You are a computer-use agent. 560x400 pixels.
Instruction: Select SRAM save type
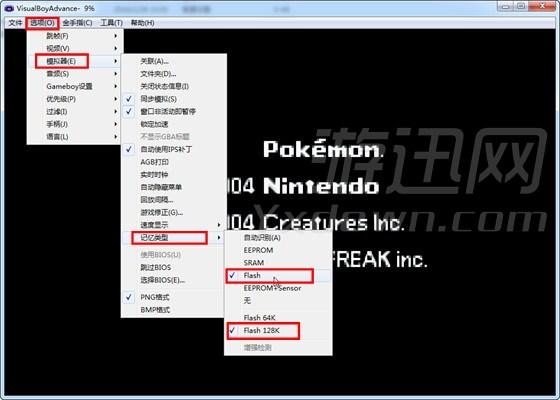click(x=278, y=263)
